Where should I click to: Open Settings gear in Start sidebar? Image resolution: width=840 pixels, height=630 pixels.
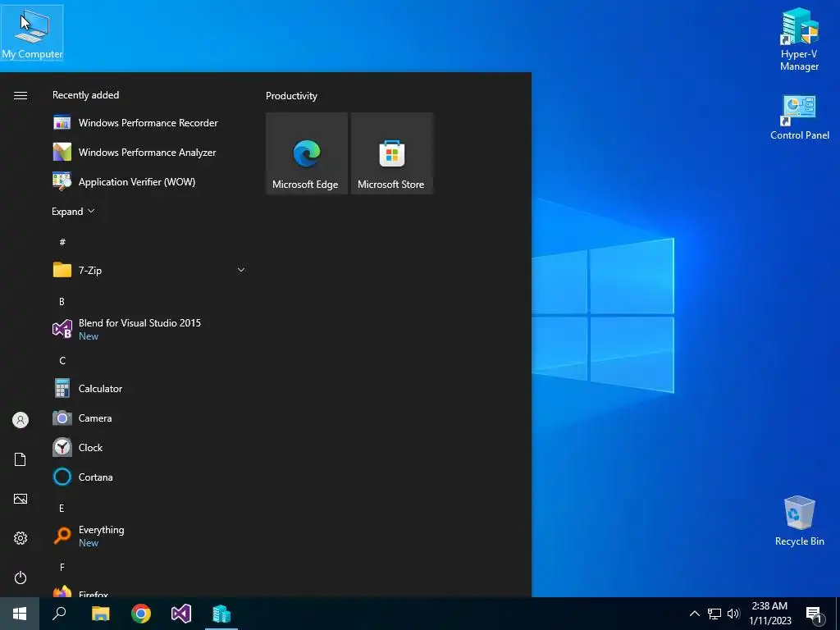pyautogui.click(x=21, y=538)
